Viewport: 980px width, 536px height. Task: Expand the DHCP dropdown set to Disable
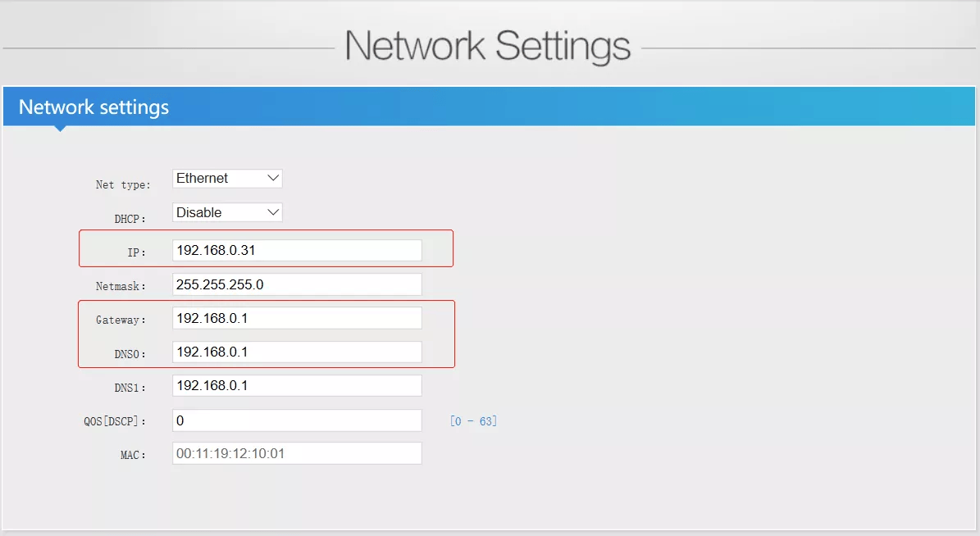coord(227,212)
